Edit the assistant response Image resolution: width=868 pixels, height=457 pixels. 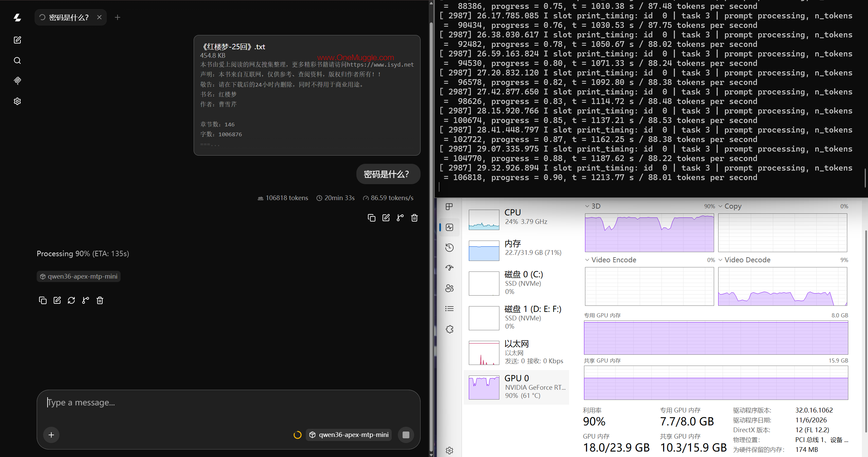(57, 300)
